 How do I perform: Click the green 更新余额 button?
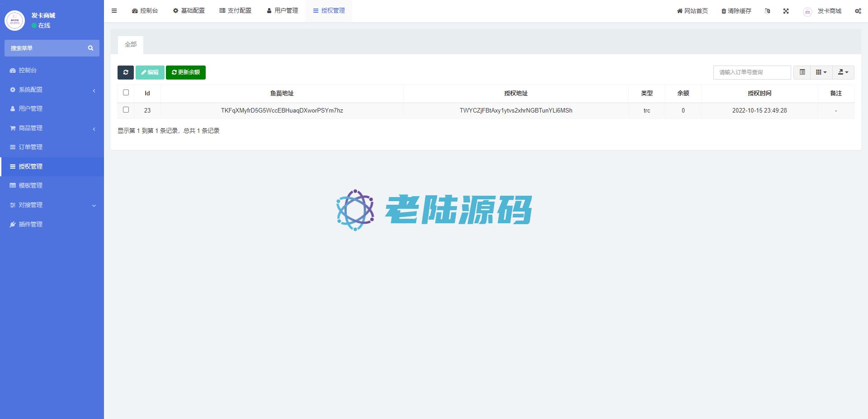[x=186, y=72]
